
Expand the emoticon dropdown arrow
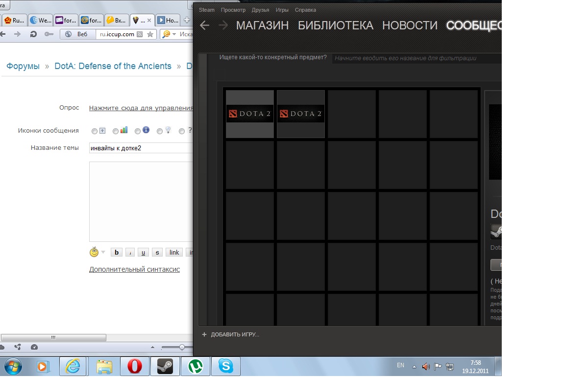click(103, 253)
